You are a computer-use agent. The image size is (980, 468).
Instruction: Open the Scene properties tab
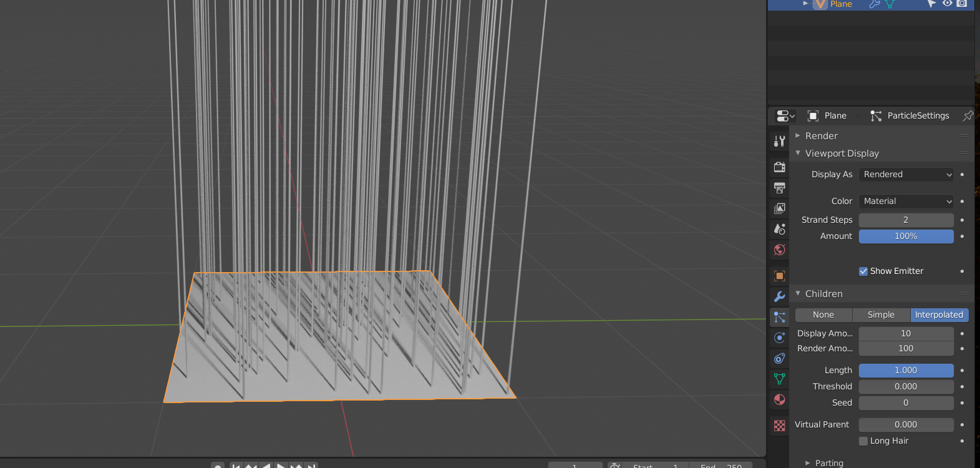[x=779, y=229]
